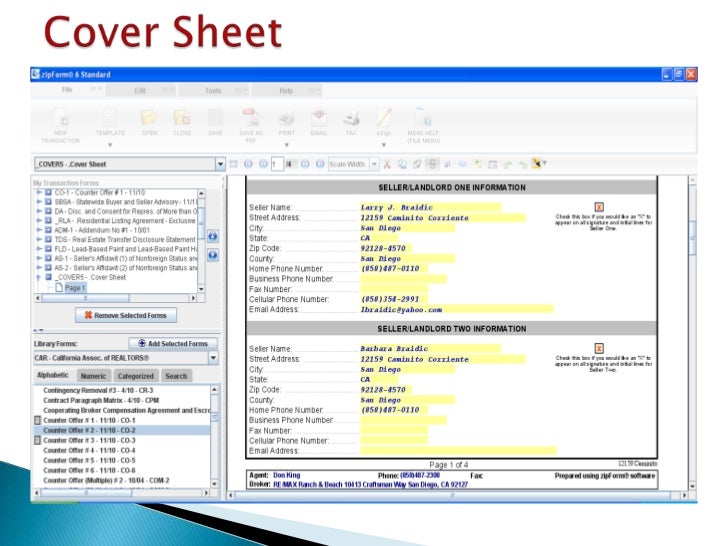728x546 pixels.
Task: Click the Copy icon in form toolbar
Action: tap(402, 164)
